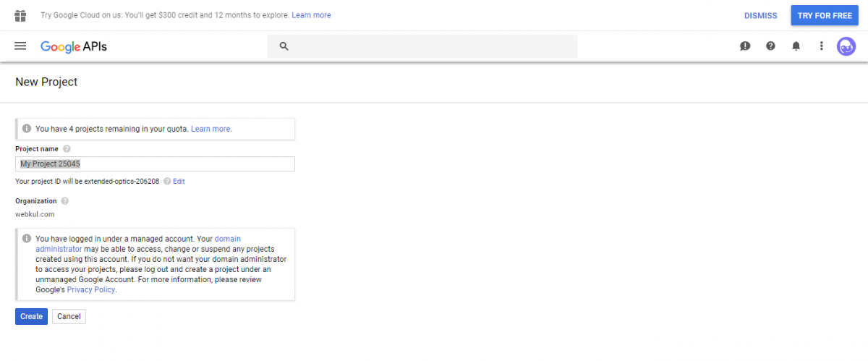
Task: Click the Create button
Action: coord(31,316)
